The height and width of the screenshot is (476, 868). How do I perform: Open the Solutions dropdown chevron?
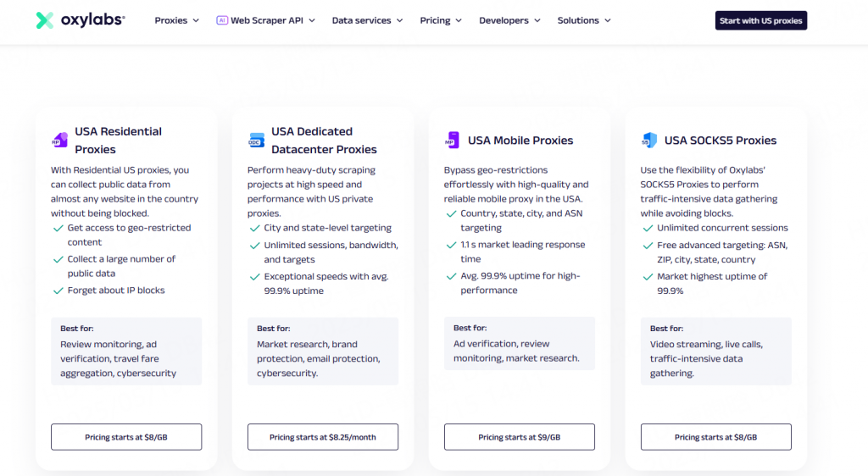(607, 20)
